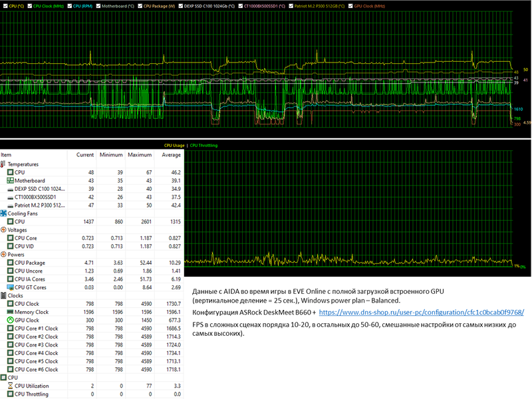Toggle the CPU (RPM) graph checkbox
Screen dimensions: 532x399
pos(70,6)
